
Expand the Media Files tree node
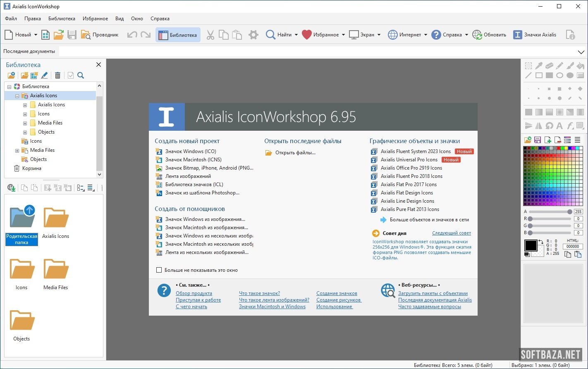coord(17,151)
